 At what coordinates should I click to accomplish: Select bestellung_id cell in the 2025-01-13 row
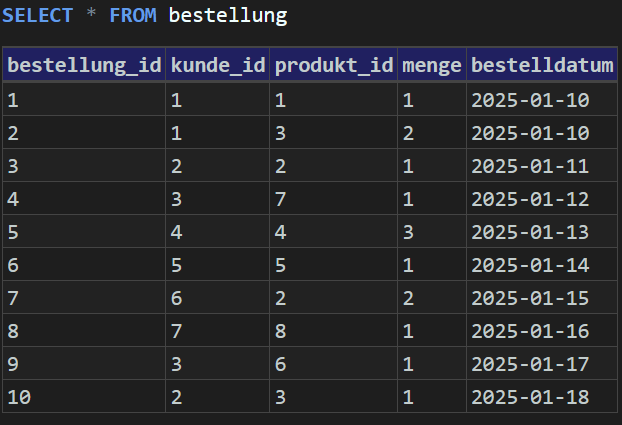pyautogui.click(x=84, y=232)
